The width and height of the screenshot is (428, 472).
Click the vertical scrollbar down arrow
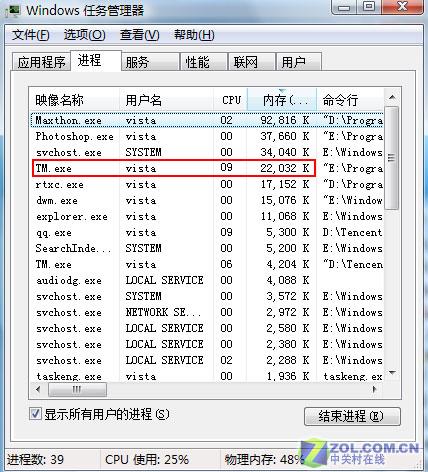tap(392, 373)
